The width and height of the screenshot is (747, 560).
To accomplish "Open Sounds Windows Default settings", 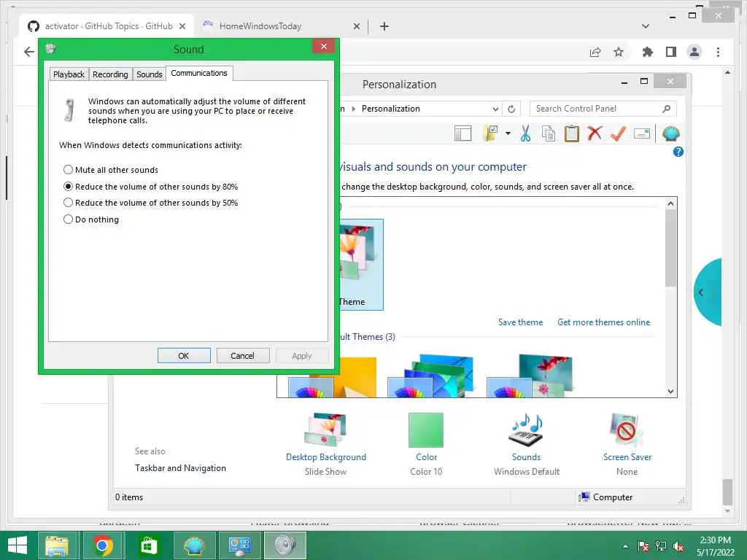I will (x=527, y=444).
